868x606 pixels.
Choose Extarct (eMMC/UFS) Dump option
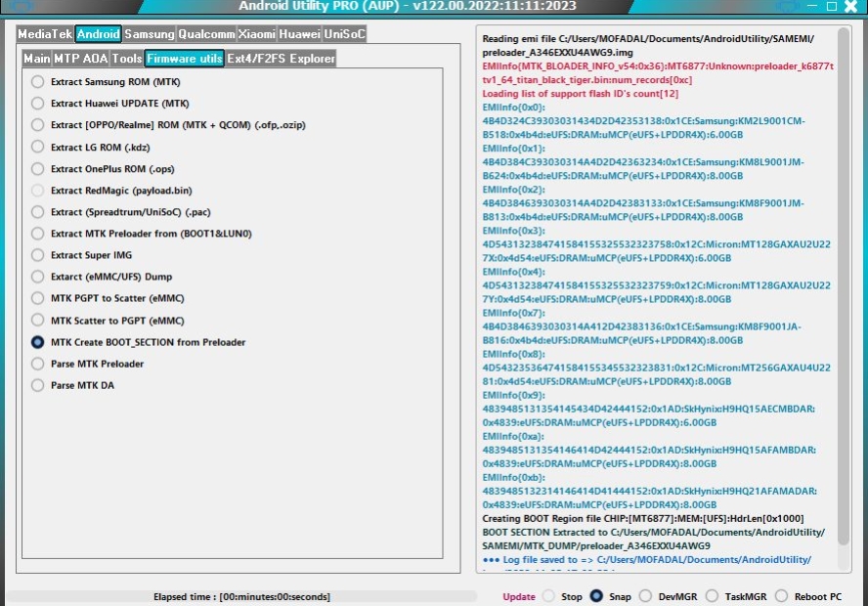click(37, 277)
